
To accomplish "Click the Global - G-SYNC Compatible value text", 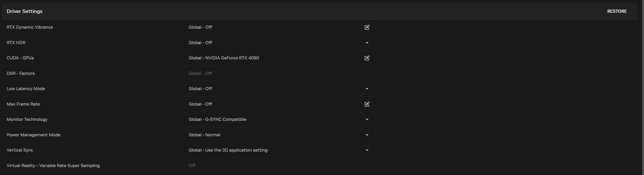I will (217, 119).
